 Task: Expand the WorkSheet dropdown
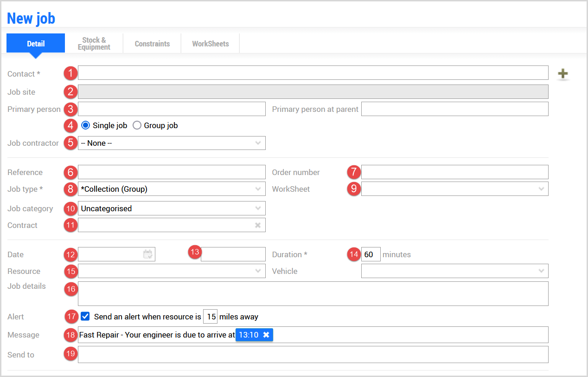[454, 189]
